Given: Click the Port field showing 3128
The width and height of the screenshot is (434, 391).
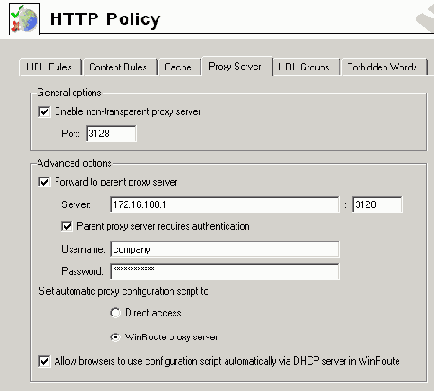Looking at the screenshot, I should coord(111,133).
